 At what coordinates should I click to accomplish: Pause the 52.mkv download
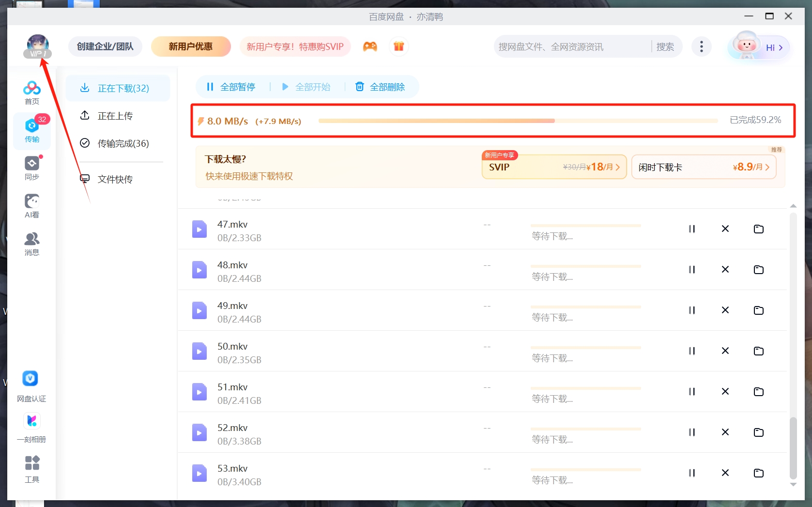[691, 432]
